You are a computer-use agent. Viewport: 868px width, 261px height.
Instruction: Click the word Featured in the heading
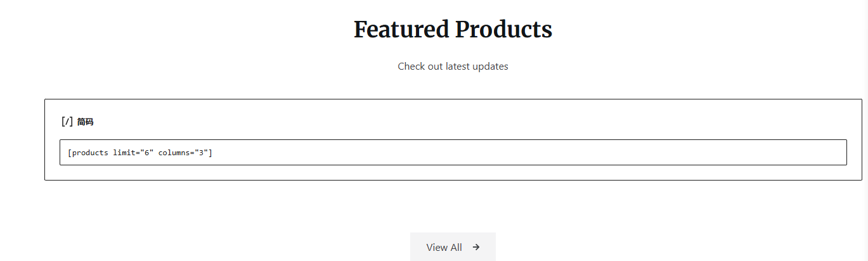click(x=401, y=30)
